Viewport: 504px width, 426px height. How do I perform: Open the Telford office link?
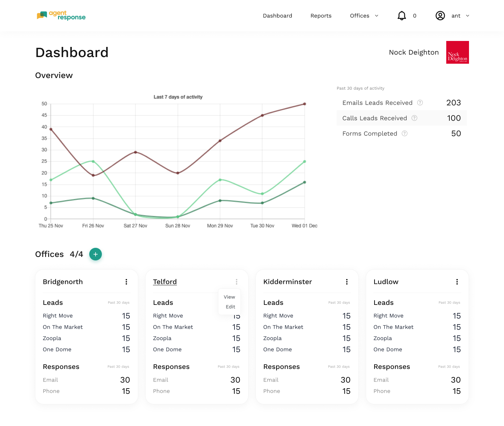(x=165, y=282)
